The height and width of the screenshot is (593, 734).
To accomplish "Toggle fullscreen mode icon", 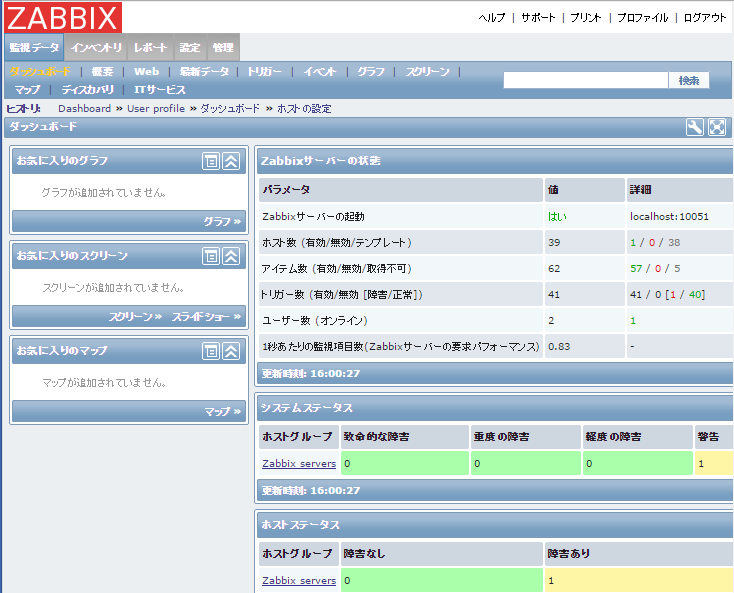I will coord(717,127).
